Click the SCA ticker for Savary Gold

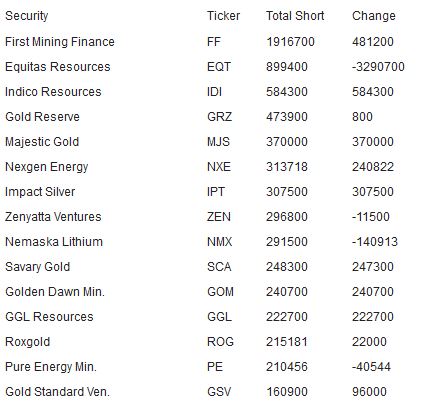tap(219, 267)
